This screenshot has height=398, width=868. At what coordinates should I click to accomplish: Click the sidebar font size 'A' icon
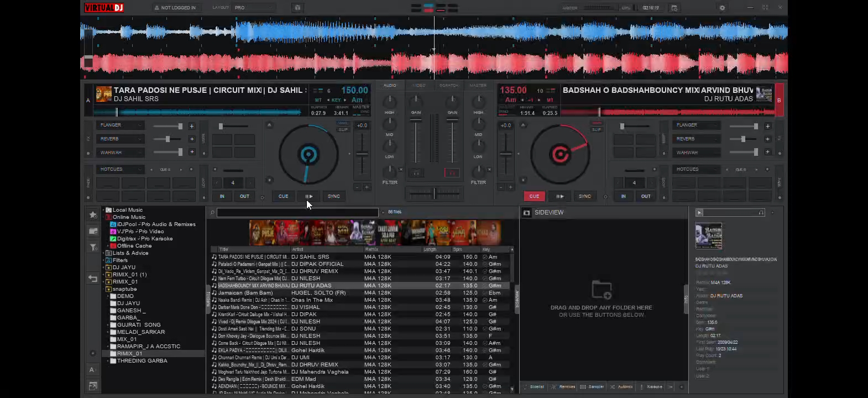(x=92, y=369)
